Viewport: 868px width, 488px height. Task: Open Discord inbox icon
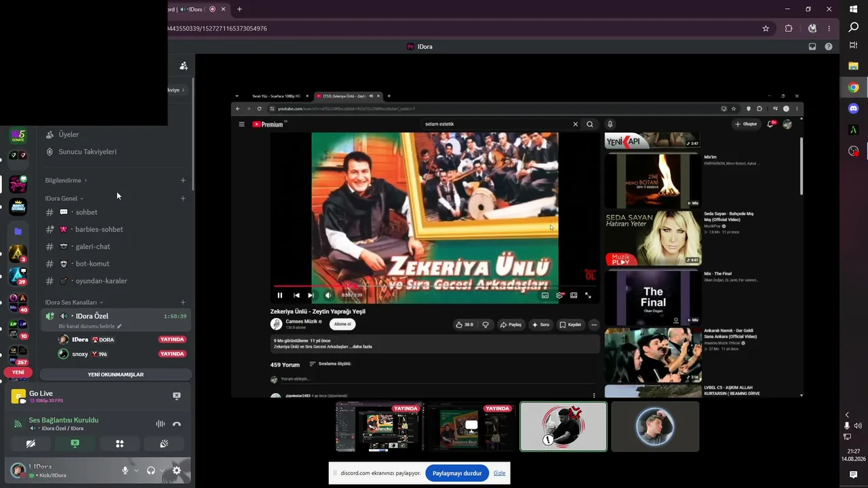coord(812,47)
